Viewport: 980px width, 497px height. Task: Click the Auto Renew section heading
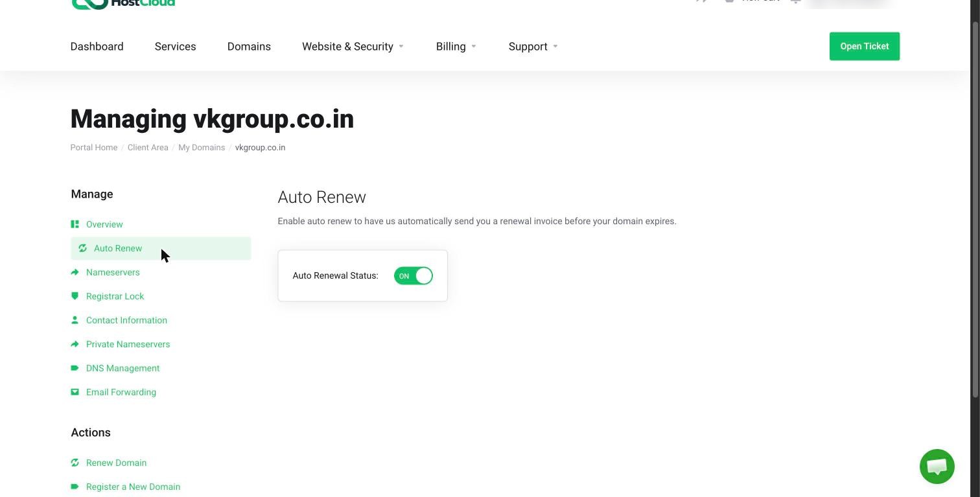(322, 197)
